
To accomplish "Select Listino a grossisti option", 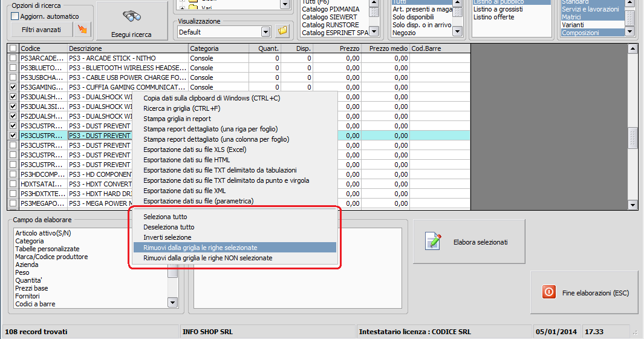I will (498, 9).
